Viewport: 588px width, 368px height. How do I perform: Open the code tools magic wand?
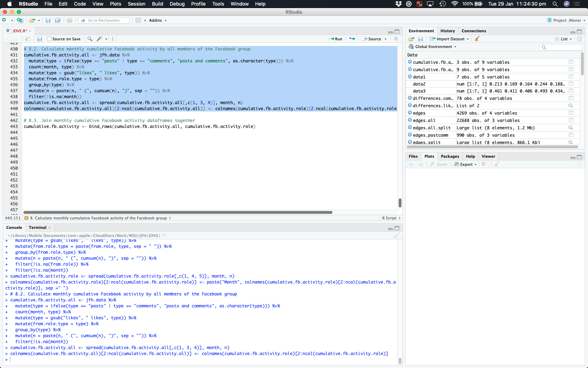tap(100, 39)
